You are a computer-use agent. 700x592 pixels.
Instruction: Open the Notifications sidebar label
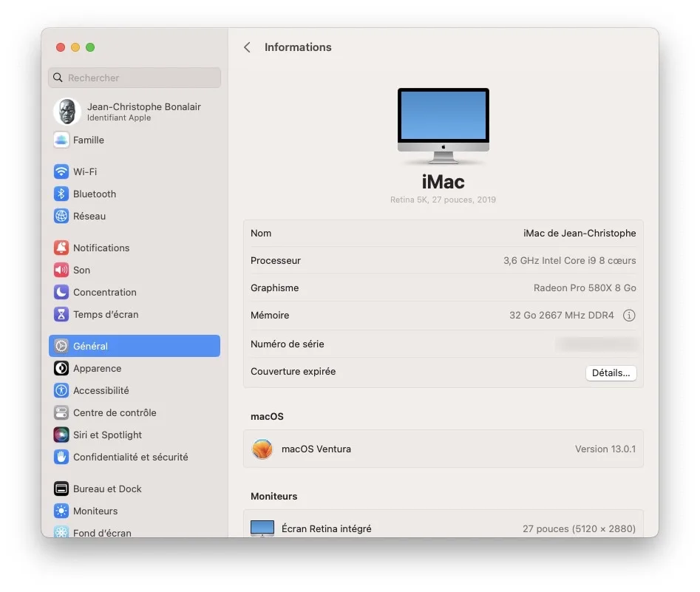(x=101, y=248)
